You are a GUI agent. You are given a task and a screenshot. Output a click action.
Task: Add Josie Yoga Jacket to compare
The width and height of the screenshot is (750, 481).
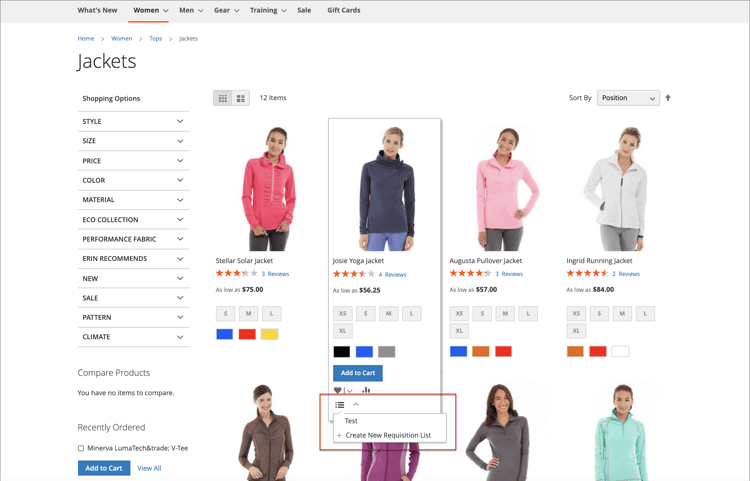tap(366, 390)
